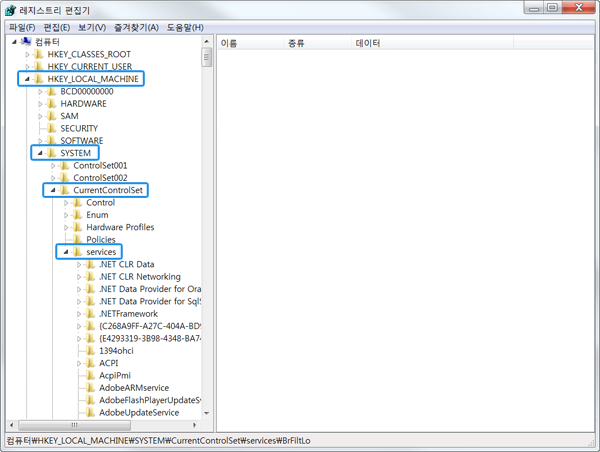Select {C268A9FF-A27C-404A key
600x452 pixels.
[x=150, y=326]
